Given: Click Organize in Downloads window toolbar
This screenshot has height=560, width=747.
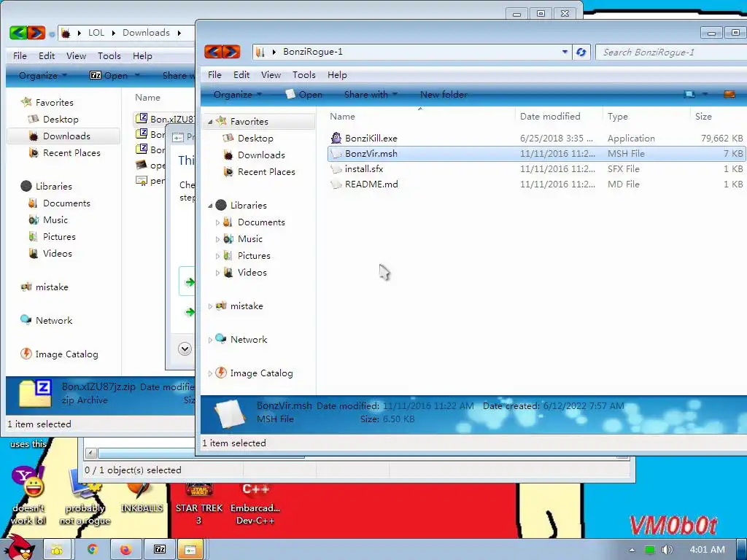Looking at the screenshot, I should coord(43,75).
